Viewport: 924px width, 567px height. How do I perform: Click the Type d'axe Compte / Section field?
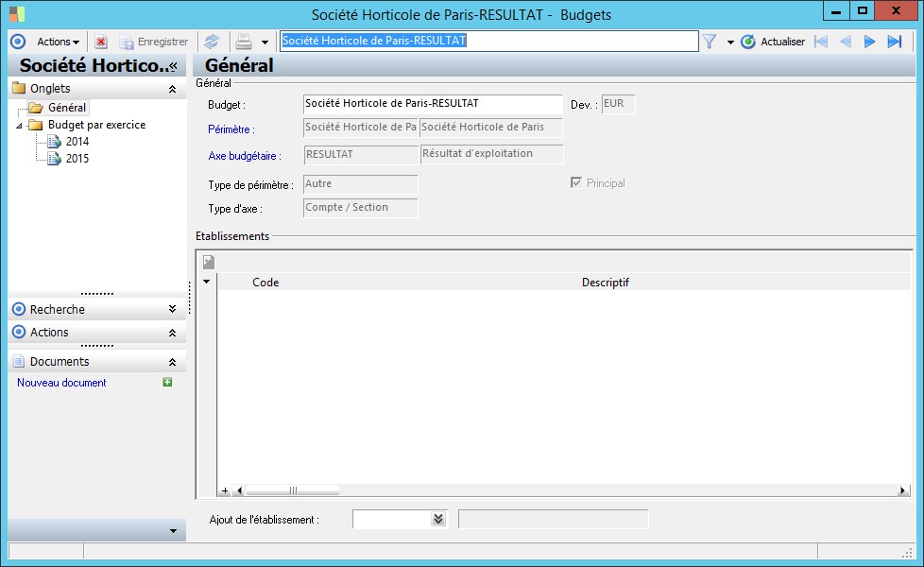click(x=361, y=208)
